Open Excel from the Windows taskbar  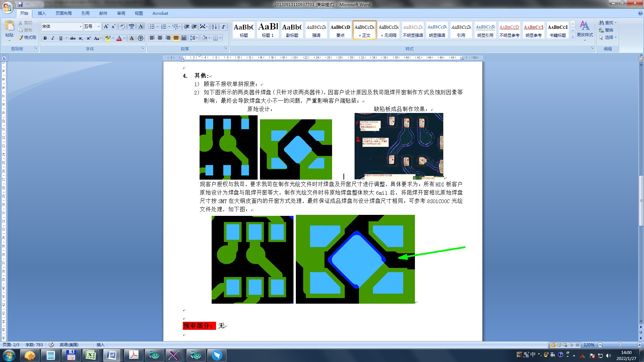[x=91, y=355]
